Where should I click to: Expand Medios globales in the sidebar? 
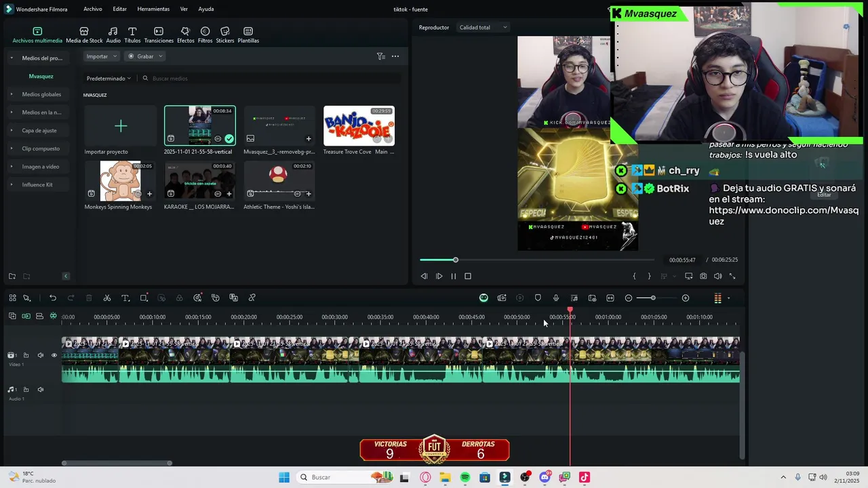12,94
